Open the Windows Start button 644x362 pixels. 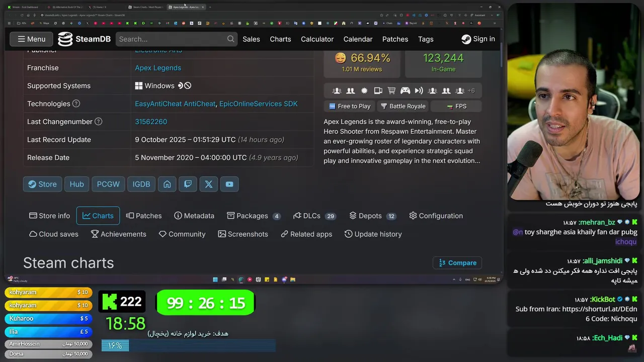tap(215, 279)
